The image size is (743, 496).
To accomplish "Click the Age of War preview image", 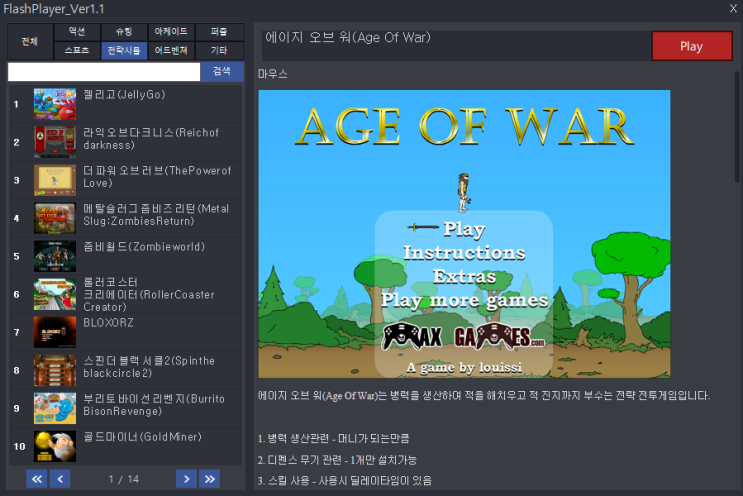I will (x=464, y=234).
